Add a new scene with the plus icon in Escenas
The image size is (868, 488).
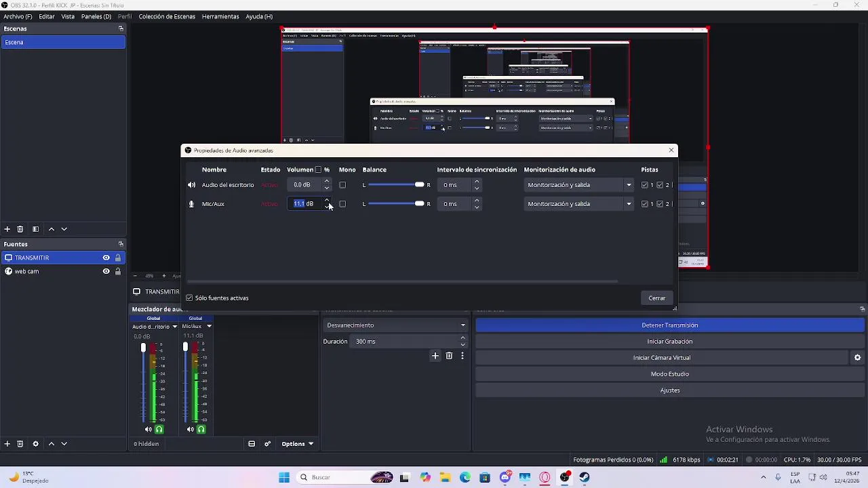[x=7, y=229]
